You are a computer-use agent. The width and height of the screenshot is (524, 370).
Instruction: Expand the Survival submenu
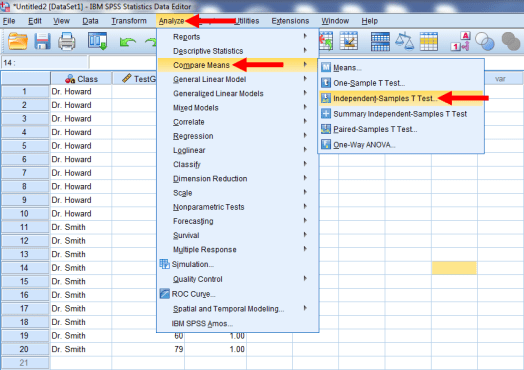point(237,235)
